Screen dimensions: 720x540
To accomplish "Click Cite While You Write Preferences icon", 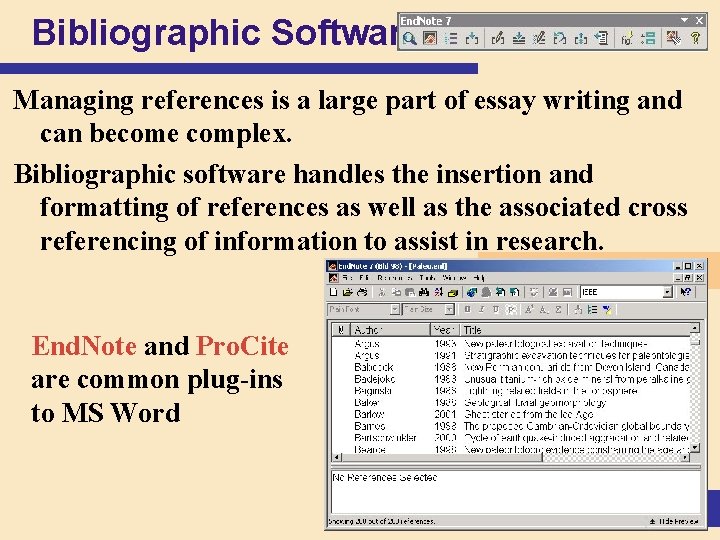I will click(674, 39).
